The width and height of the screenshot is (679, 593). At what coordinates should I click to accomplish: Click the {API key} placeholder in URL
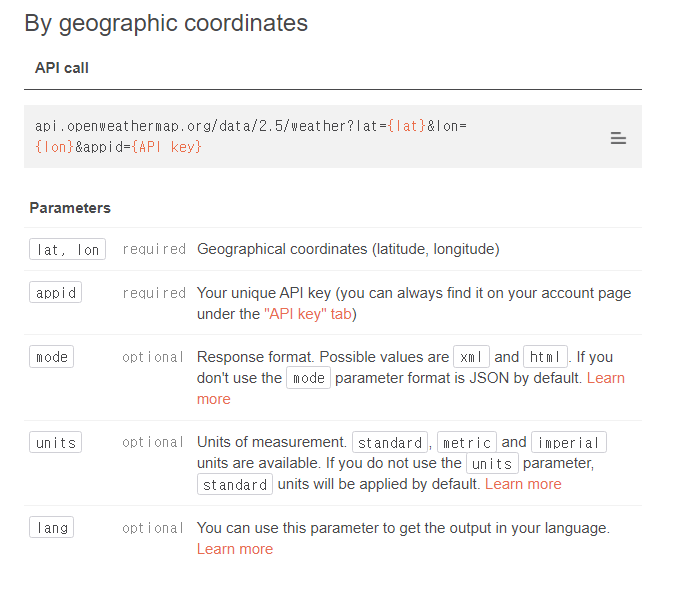tap(166, 146)
